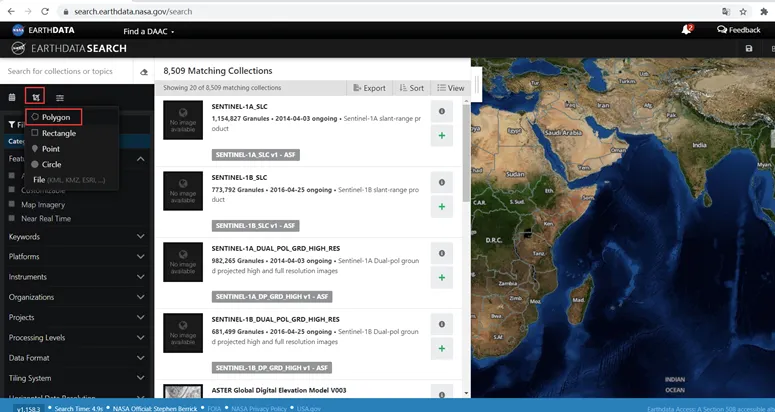Open the browser extensions puzzle icon
Image resolution: width=775 pixels, height=412 pixels.
(764, 11)
